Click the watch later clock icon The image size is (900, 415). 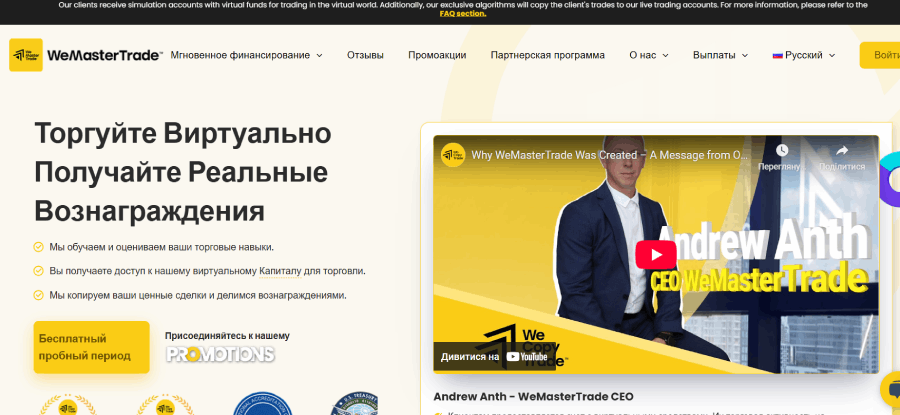[x=782, y=150]
